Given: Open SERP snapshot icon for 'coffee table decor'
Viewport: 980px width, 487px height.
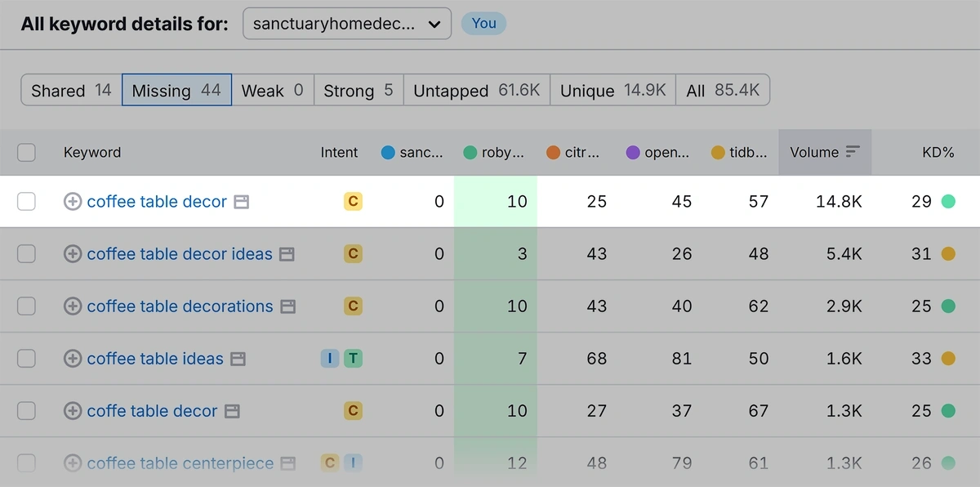Looking at the screenshot, I should (x=241, y=202).
